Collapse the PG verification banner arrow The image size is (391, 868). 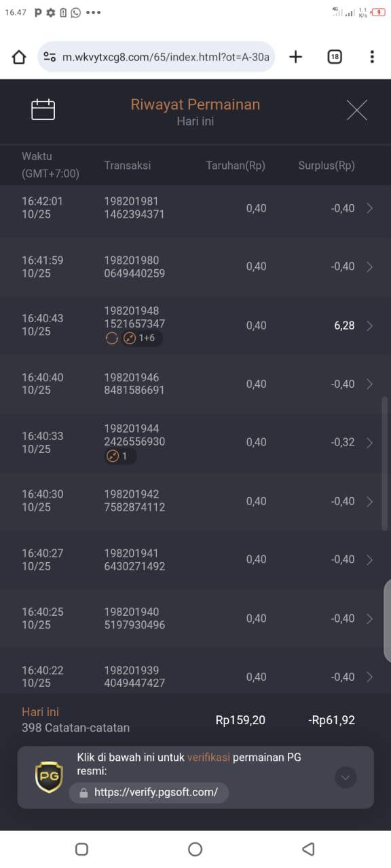(x=346, y=777)
